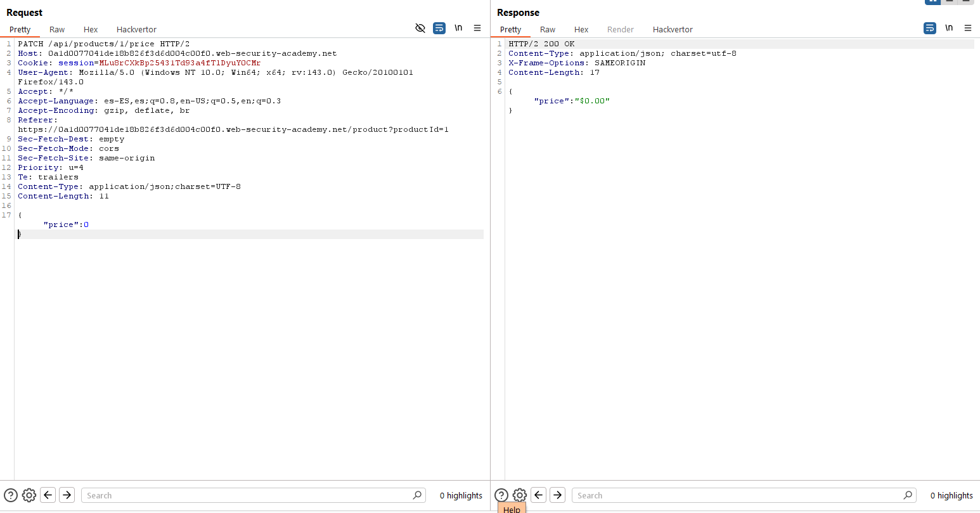
Task: Open Hackvertor tab in Response panel
Action: 673,30
